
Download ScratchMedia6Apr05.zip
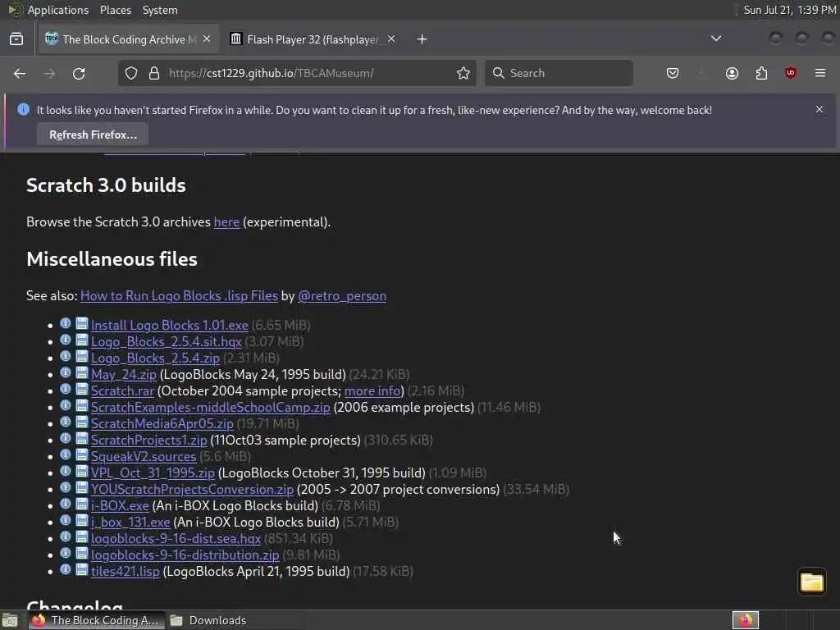162,424
